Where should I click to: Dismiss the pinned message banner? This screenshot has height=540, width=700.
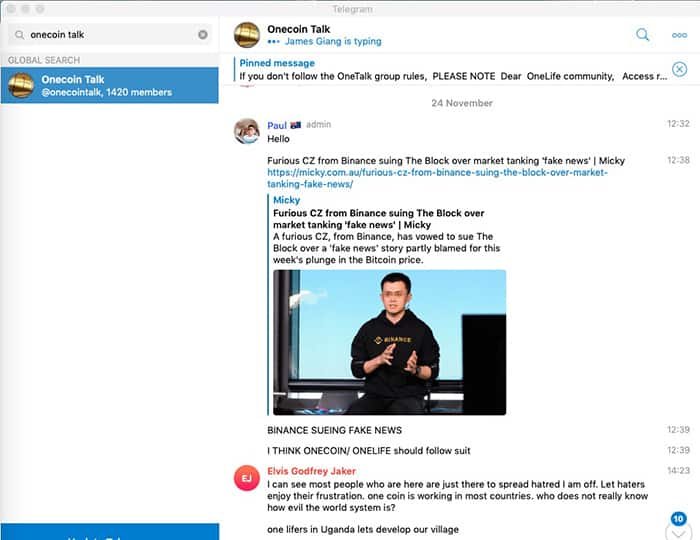(679, 69)
